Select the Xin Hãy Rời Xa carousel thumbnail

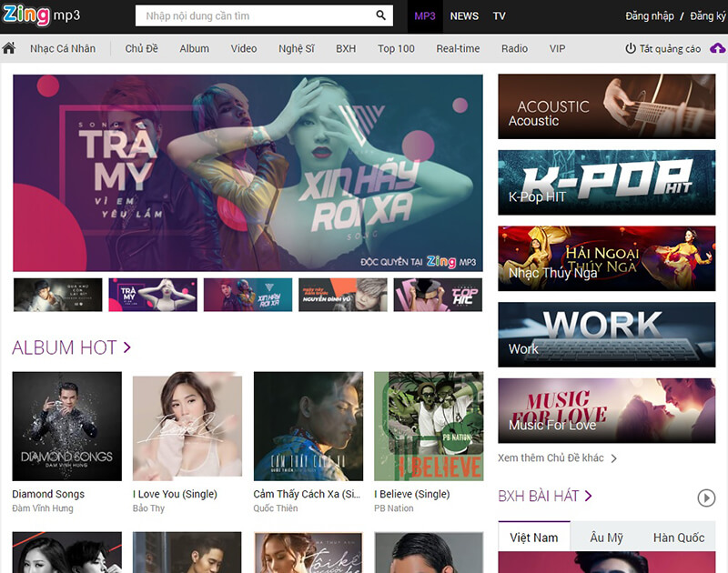[x=248, y=295]
